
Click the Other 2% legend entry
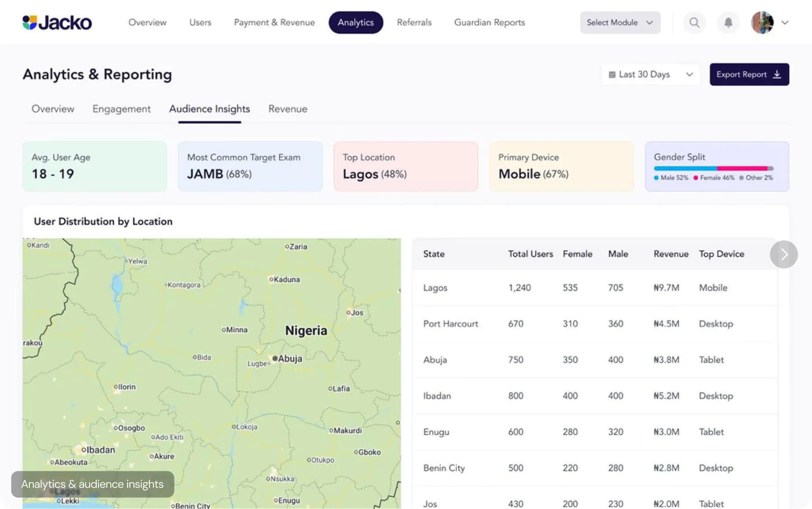pos(756,178)
